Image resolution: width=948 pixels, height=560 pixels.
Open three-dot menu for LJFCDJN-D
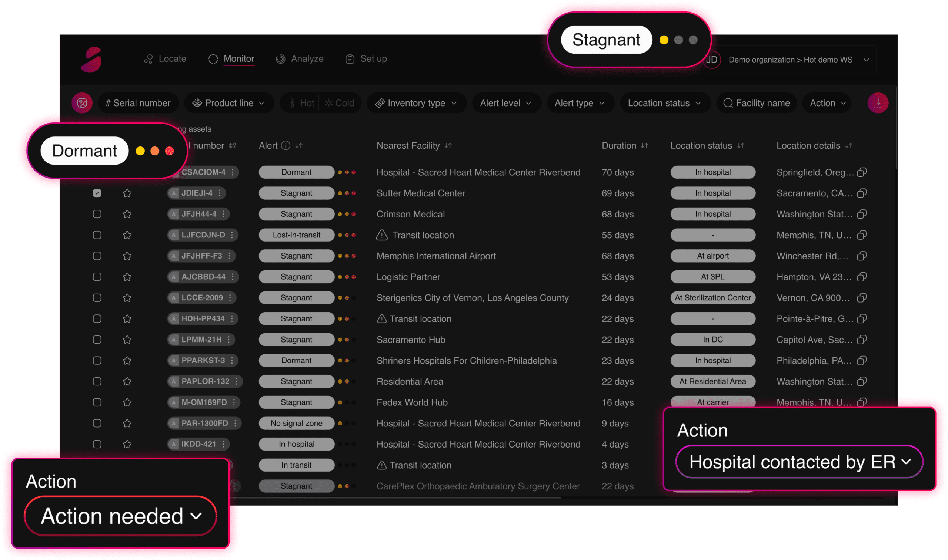click(x=232, y=235)
